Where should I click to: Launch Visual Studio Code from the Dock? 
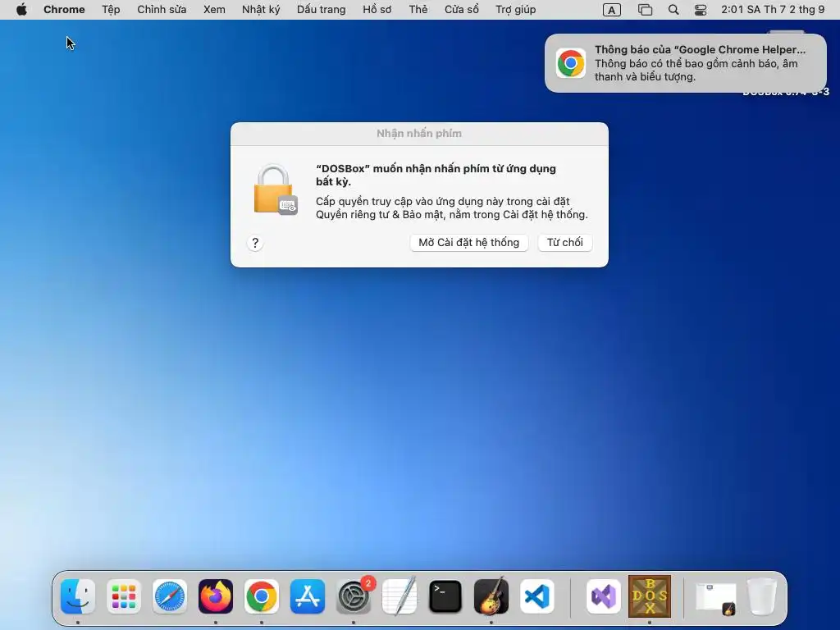pyautogui.click(x=537, y=596)
